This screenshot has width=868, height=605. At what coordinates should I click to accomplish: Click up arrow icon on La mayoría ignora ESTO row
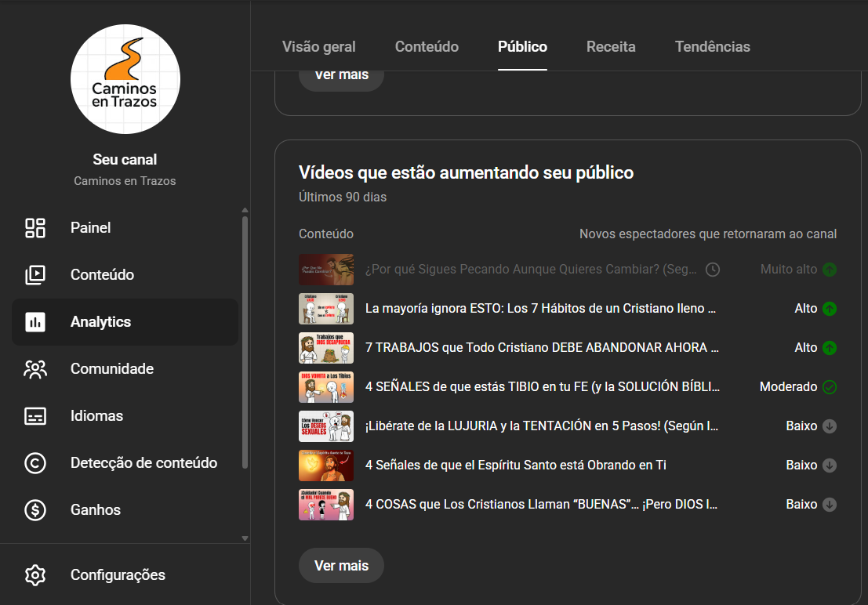830,309
